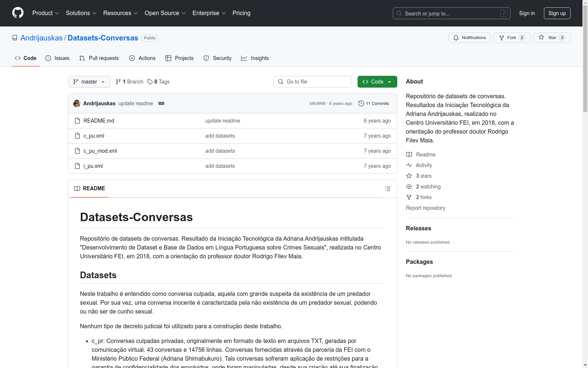Click the star icon in Star button

tap(541, 37)
